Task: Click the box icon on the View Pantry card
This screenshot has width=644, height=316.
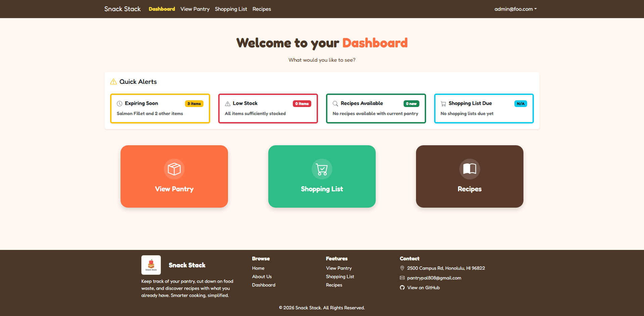Action: click(174, 169)
